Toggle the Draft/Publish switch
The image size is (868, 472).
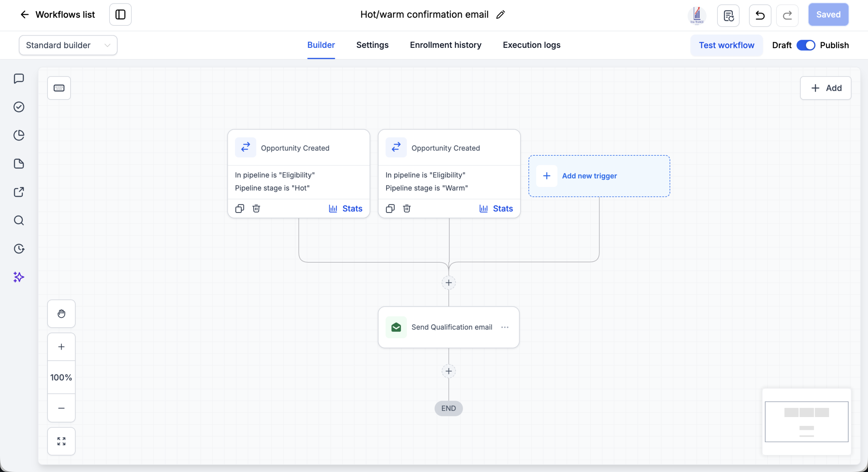click(x=806, y=45)
